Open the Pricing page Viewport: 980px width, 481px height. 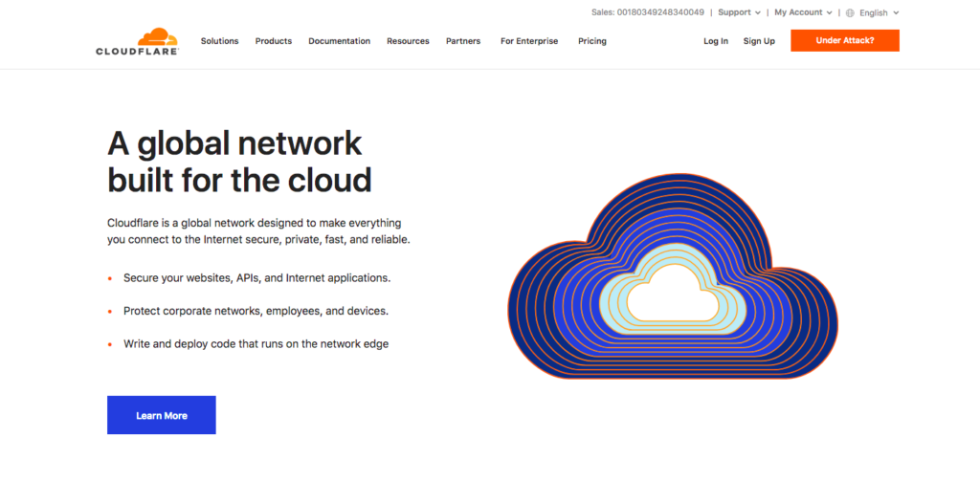[x=591, y=41]
